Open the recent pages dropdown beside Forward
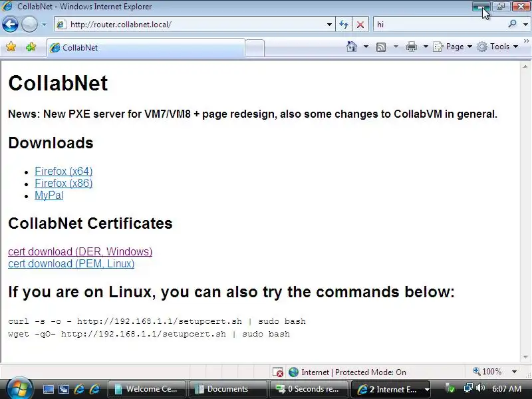This screenshot has width=532, height=399. coord(44,25)
